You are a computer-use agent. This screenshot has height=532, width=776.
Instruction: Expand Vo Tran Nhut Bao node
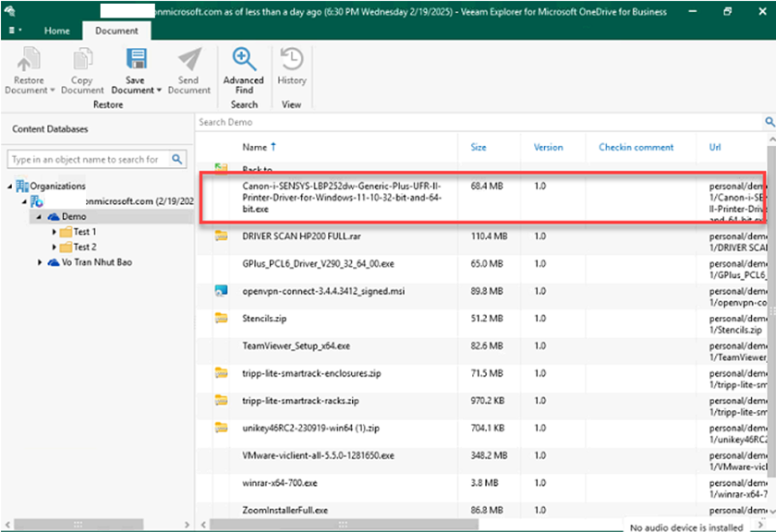click(40, 262)
